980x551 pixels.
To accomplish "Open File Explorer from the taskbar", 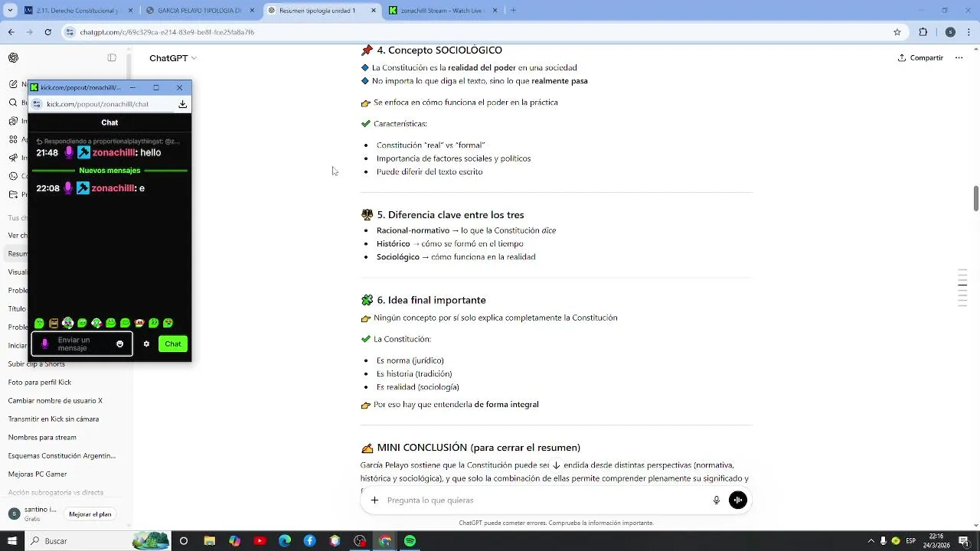I will [x=209, y=541].
